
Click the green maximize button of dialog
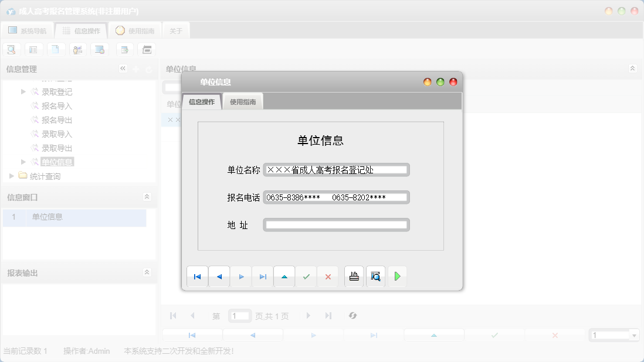coord(440,82)
